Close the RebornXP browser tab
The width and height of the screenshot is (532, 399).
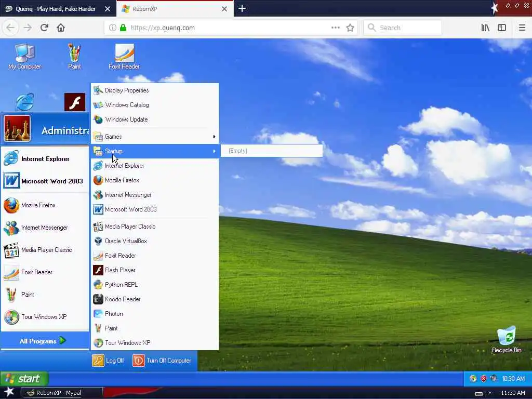click(224, 9)
